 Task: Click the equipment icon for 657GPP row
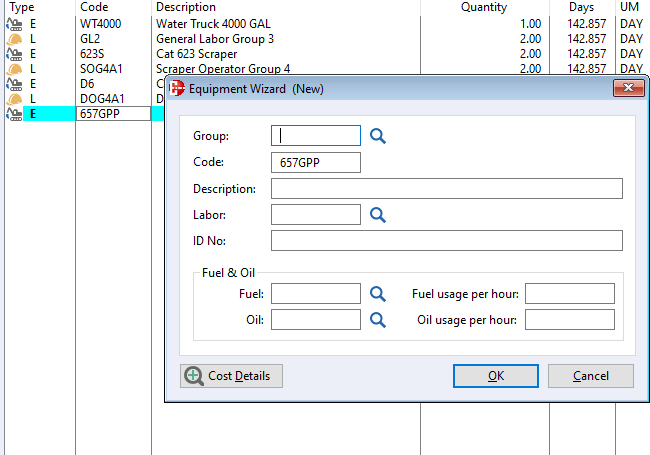point(15,114)
